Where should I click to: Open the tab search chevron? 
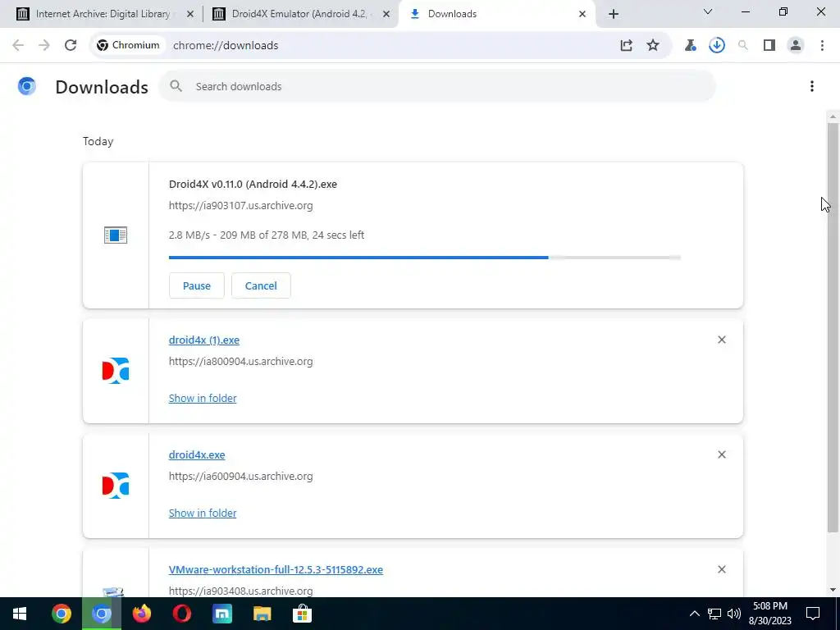(x=708, y=11)
